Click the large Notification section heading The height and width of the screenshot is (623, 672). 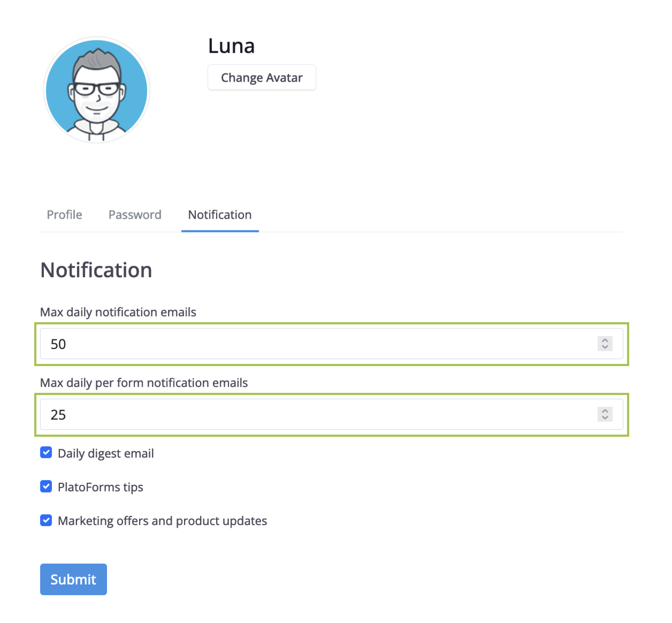(x=96, y=270)
